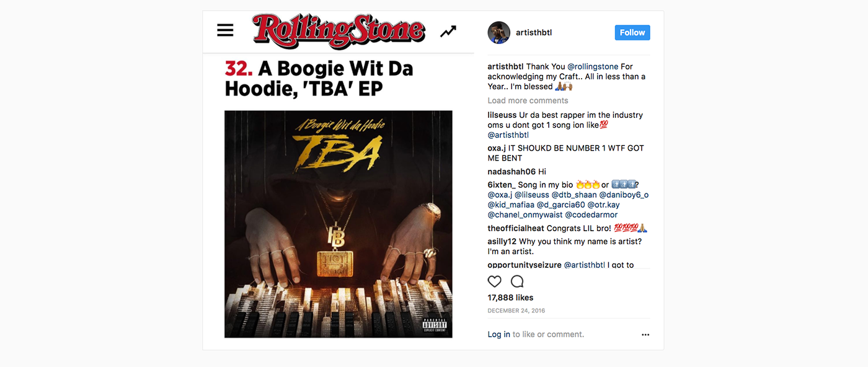Screen dimensions: 868x367
Task: Click the Parental Advisory label on cover
Action: [x=435, y=325]
